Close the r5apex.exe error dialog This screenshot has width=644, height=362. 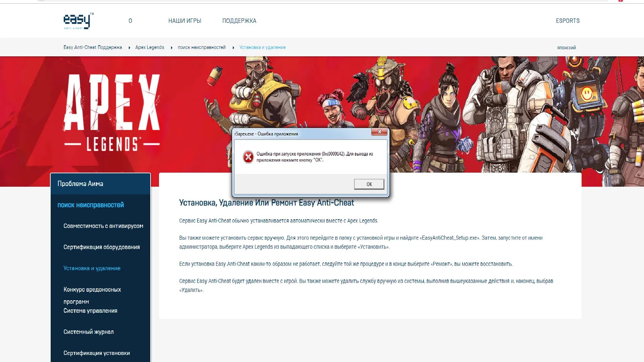(379, 132)
